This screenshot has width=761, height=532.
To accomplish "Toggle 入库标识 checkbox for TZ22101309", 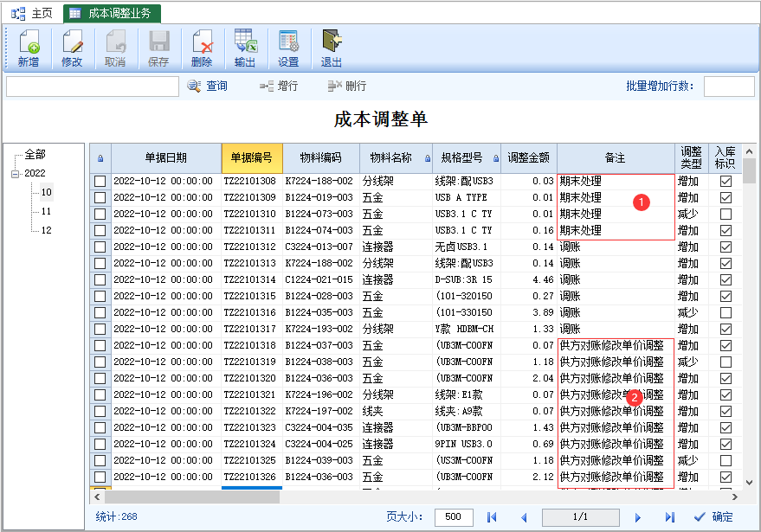I will point(726,198).
